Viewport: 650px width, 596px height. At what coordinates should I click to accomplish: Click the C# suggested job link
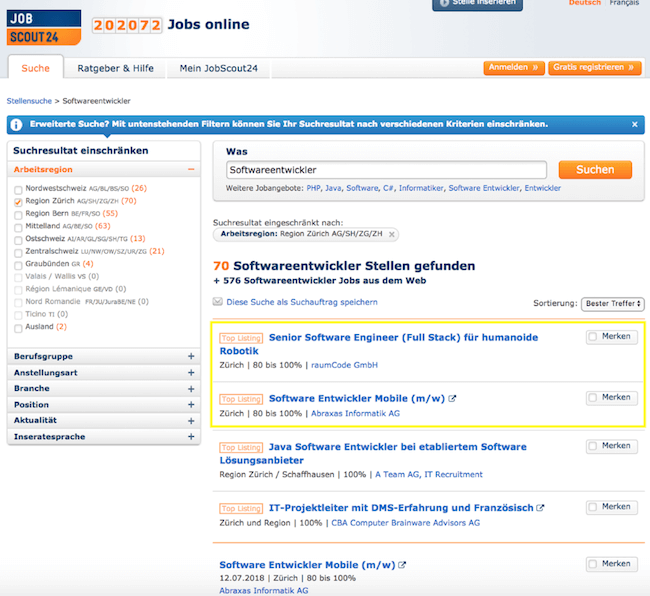[388, 188]
